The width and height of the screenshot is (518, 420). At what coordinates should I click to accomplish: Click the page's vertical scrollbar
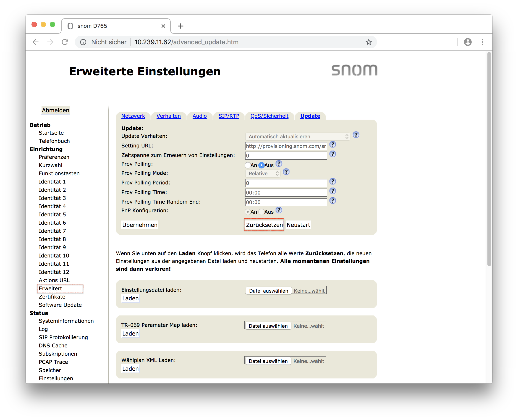click(489, 160)
